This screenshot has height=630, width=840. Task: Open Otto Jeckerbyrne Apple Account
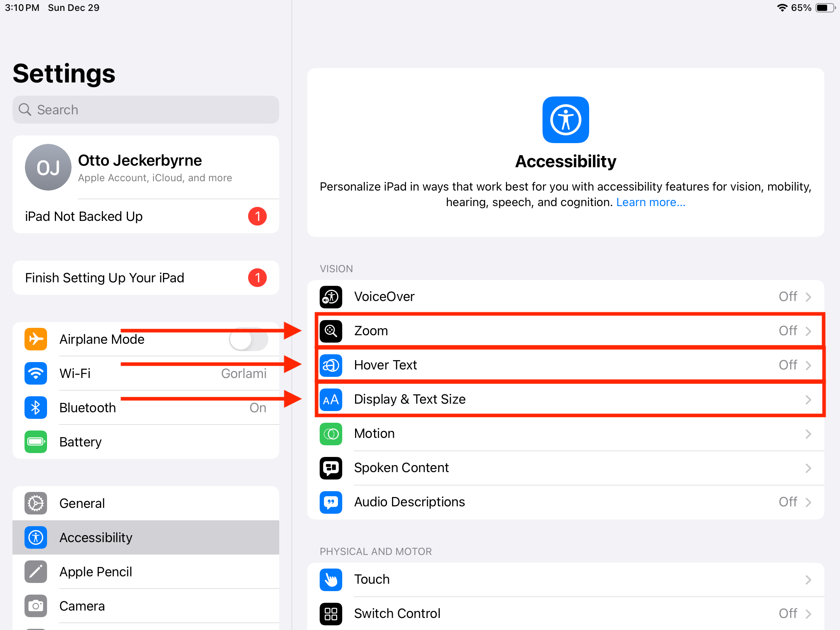point(146,167)
